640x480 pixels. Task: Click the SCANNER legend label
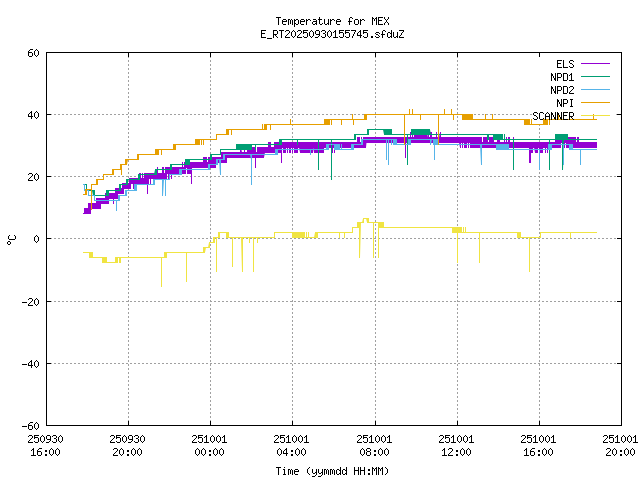coord(553,116)
